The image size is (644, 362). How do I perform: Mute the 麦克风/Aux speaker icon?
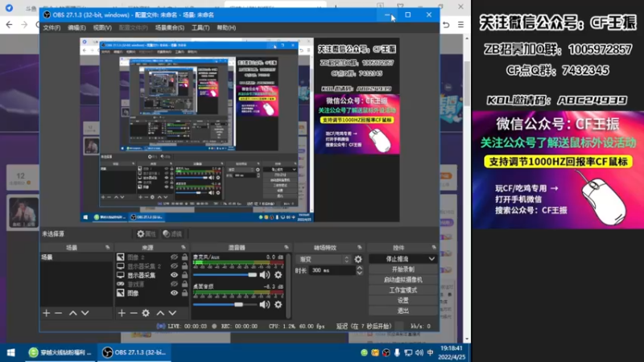click(x=265, y=274)
